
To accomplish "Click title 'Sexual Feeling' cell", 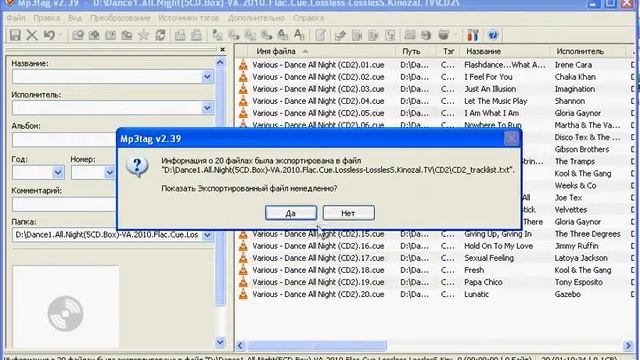I will (x=489, y=258).
